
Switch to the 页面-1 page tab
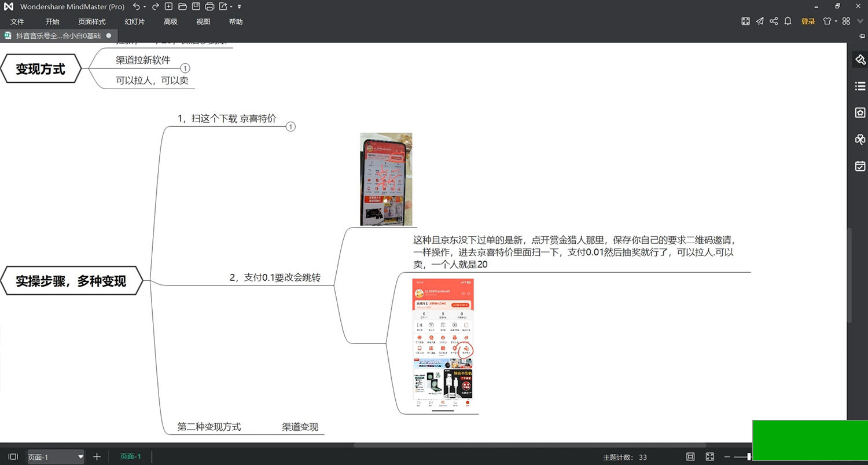point(131,456)
